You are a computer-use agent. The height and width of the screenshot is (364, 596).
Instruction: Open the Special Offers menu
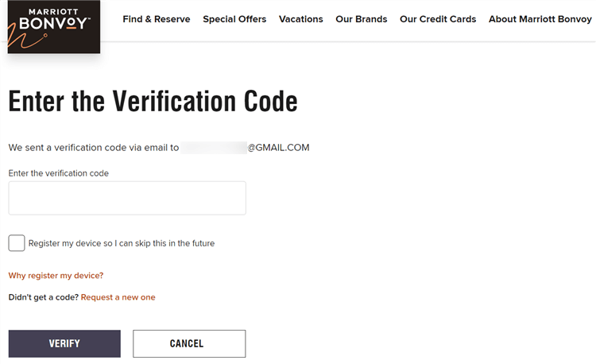234,19
